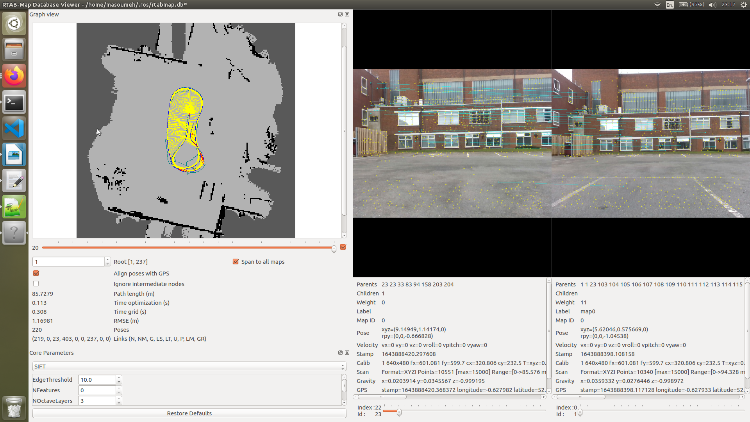Image resolution: width=750 pixels, height=422 pixels.
Task: Close the Core Parameters panel
Action: click(x=346, y=354)
